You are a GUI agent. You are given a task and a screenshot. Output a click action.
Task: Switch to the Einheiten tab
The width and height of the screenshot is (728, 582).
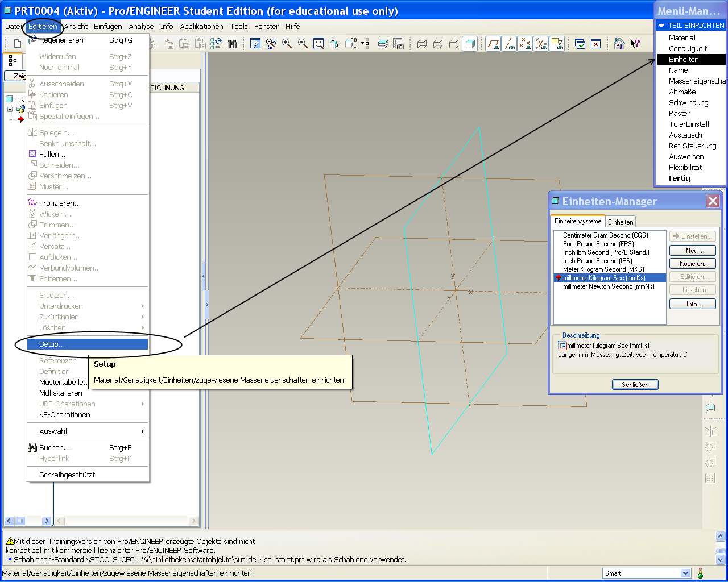(621, 222)
